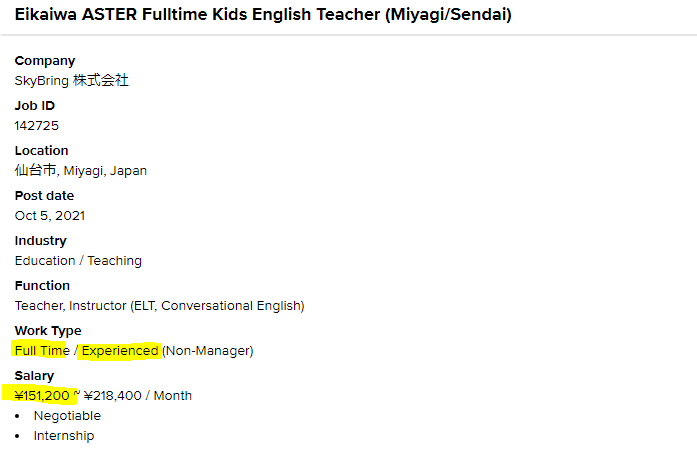This screenshot has width=697, height=454.
Task: Click the ¥218,400 / Month salary text
Action: [138, 396]
